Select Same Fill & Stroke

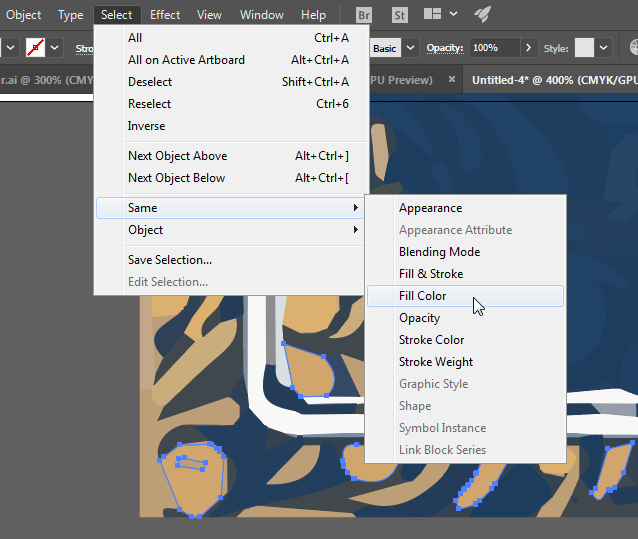[465, 274]
